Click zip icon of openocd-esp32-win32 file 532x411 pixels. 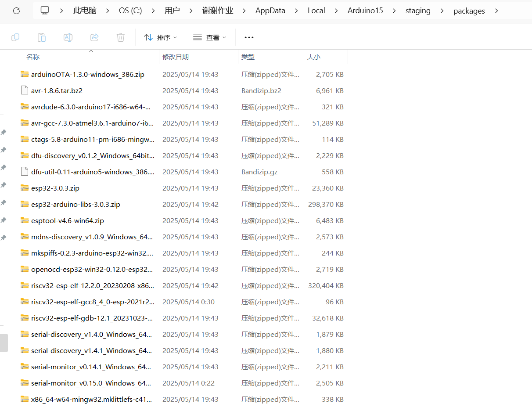click(x=25, y=269)
